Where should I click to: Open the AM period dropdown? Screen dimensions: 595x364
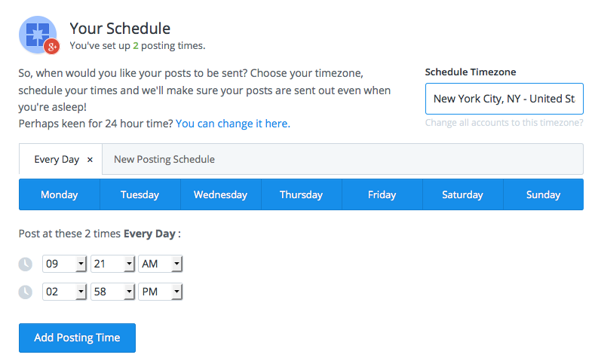click(161, 264)
